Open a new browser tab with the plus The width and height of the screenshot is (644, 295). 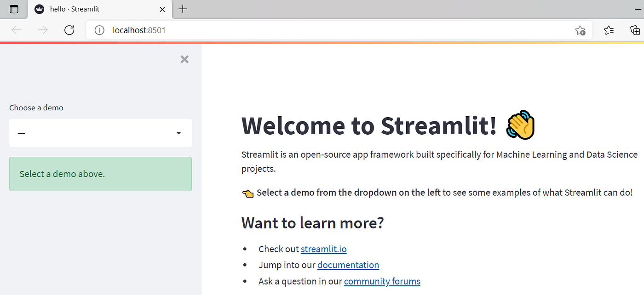point(183,9)
